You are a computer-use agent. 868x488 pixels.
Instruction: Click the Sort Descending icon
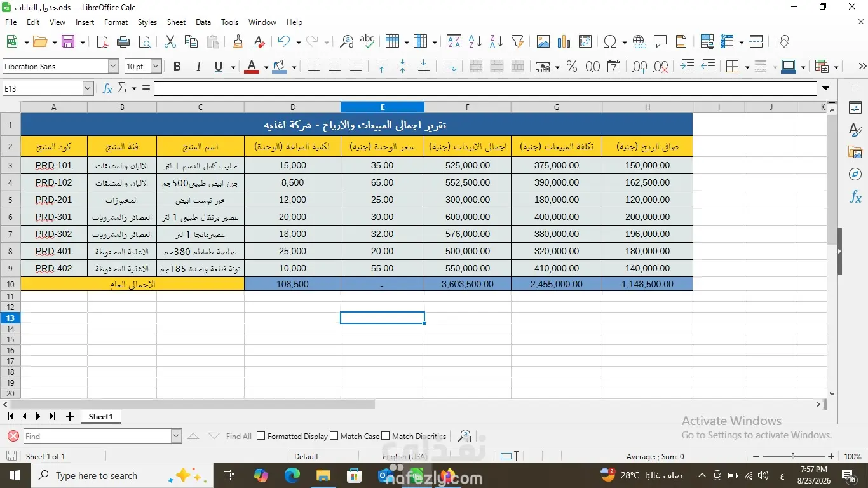(x=496, y=42)
